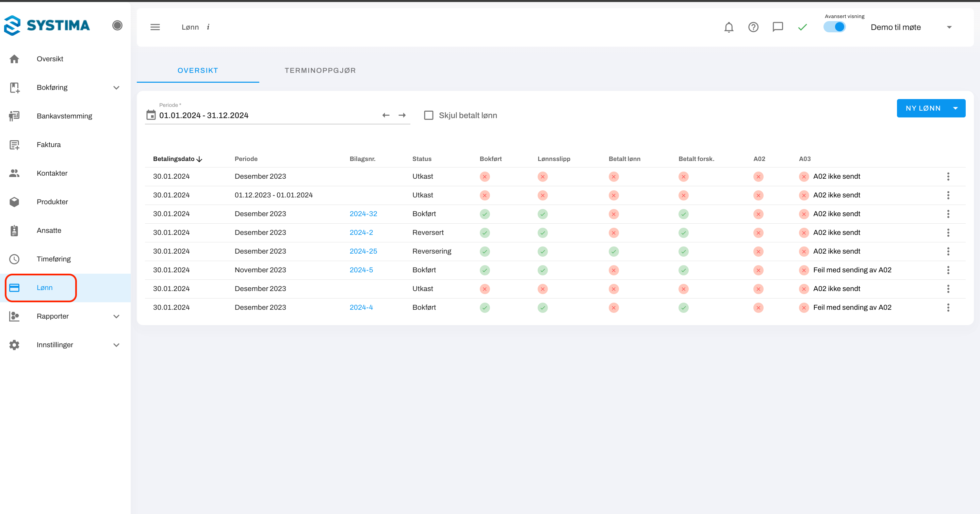Click the NY LØNN button
The image size is (980, 514).
tap(922, 108)
